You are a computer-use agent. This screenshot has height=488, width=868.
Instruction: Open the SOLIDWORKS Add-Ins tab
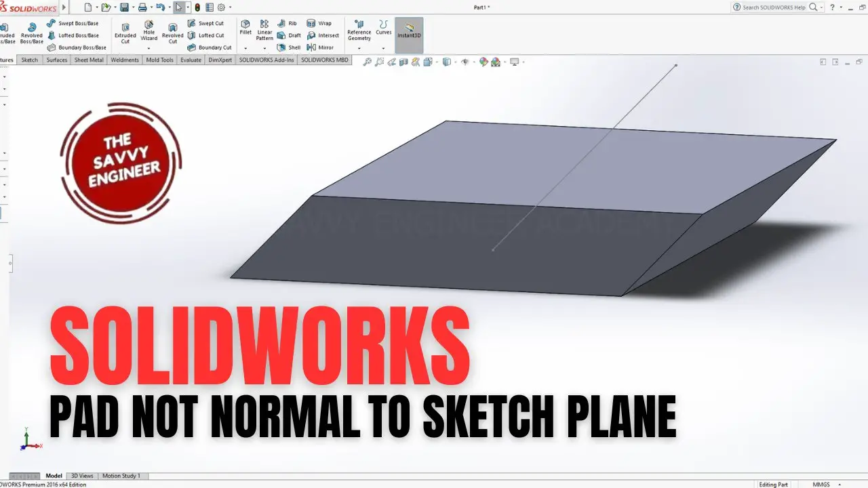tap(267, 60)
